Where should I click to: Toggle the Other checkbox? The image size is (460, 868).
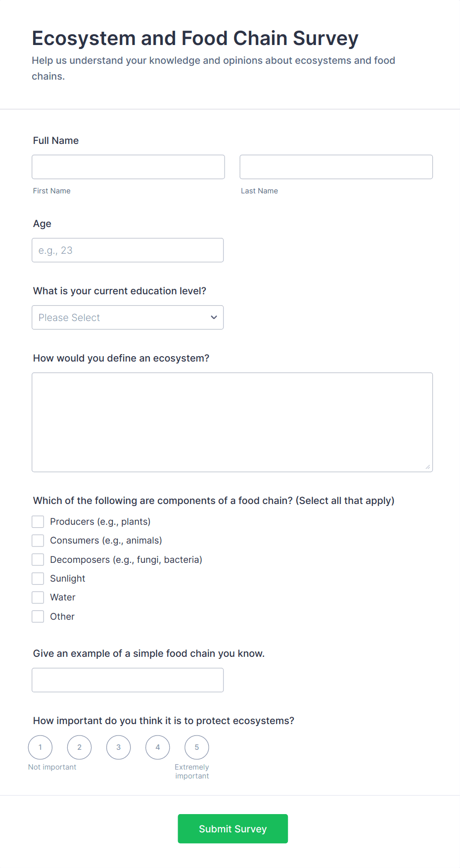[x=38, y=617]
